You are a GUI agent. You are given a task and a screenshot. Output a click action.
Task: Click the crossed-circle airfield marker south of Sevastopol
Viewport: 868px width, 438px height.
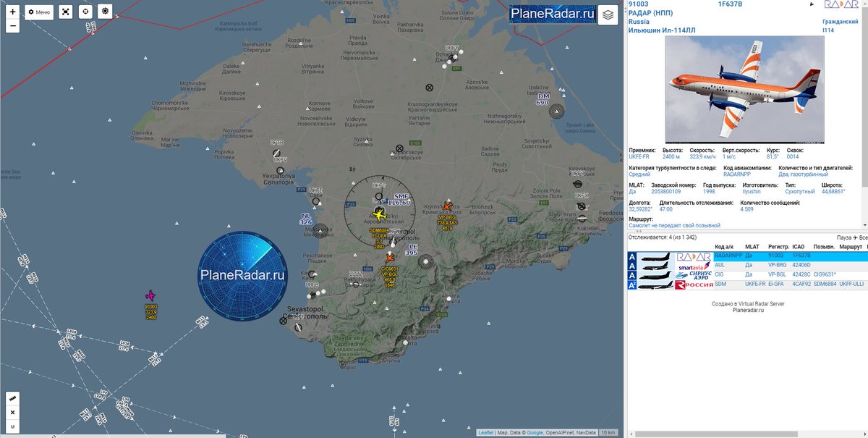(x=284, y=320)
